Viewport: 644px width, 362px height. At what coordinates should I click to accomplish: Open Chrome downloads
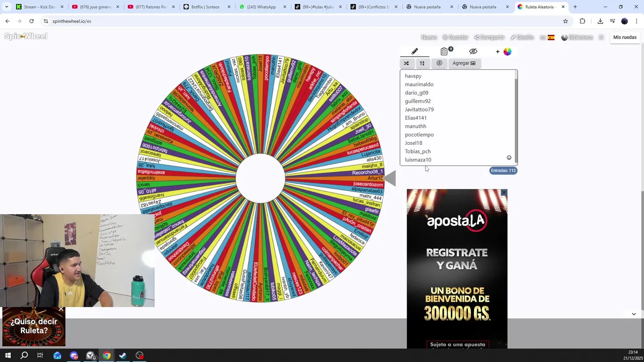(600, 21)
